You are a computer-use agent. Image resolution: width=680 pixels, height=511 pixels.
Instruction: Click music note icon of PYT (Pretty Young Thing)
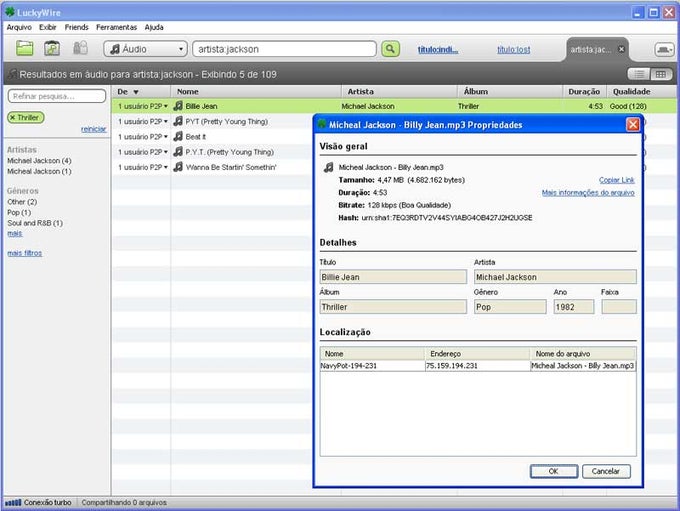(x=178, y=121)
